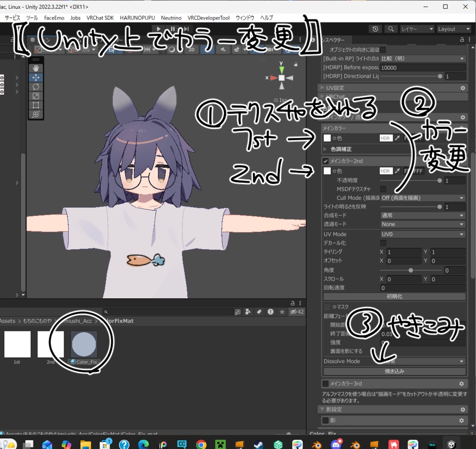
Task: Enable the 影 checkbox
Action: pyautogui.click(x=326, y=421)
